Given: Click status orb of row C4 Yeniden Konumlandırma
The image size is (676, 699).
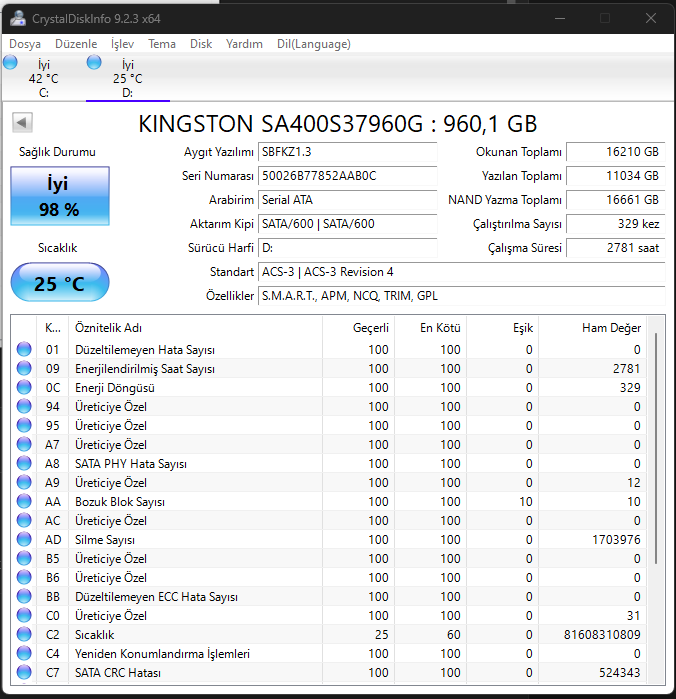Looking at the screenshot, I should point(24,654).
